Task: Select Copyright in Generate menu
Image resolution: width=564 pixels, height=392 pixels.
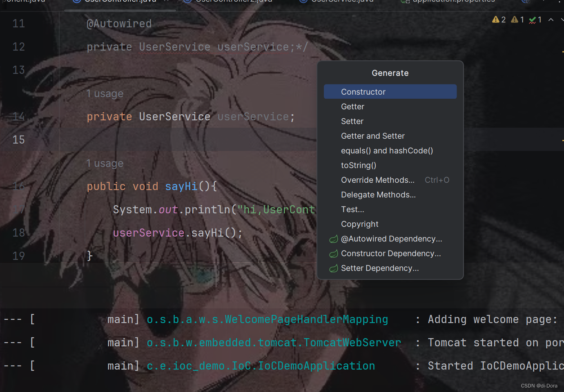Action: [390, 224]
